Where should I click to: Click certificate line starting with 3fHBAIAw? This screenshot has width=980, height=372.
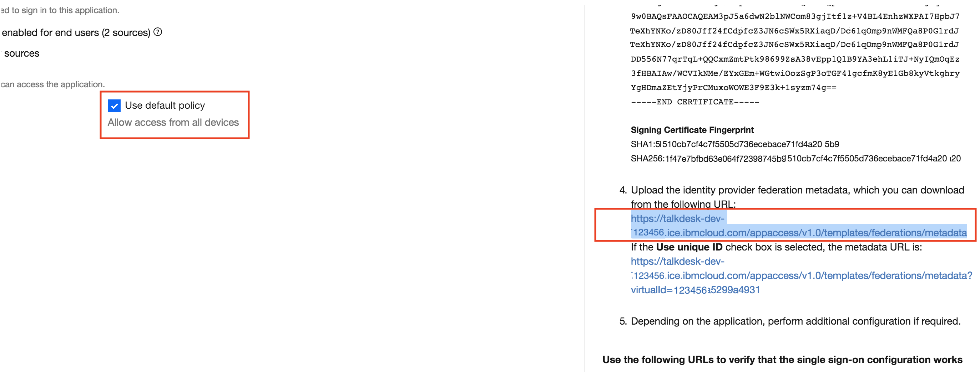(795, 73)
